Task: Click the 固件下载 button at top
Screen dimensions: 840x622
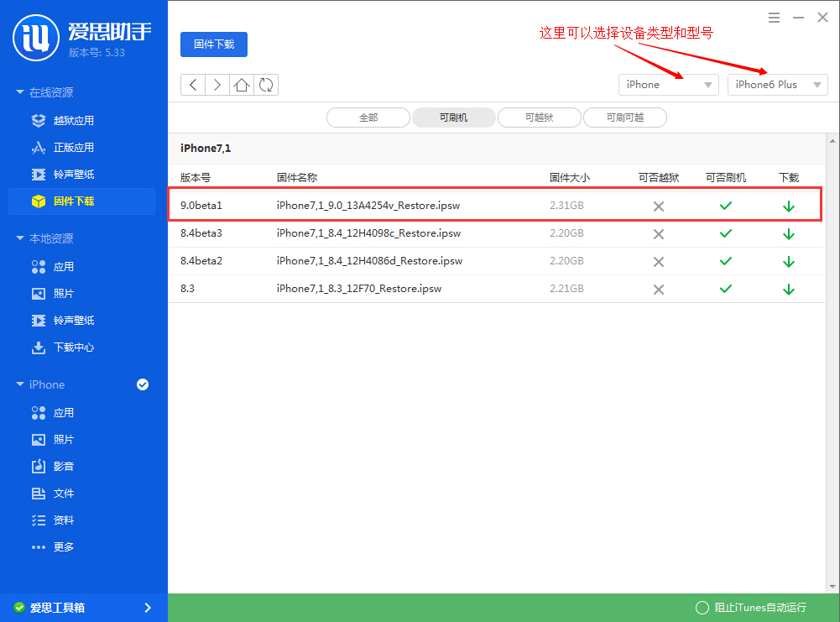Action: click(x=213, y=44)
